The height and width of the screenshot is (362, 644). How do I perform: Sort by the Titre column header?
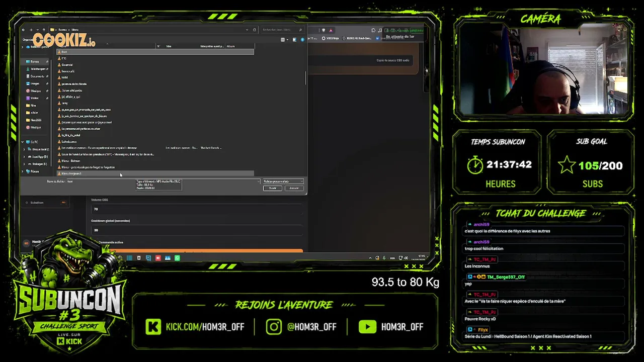point(169,46)
